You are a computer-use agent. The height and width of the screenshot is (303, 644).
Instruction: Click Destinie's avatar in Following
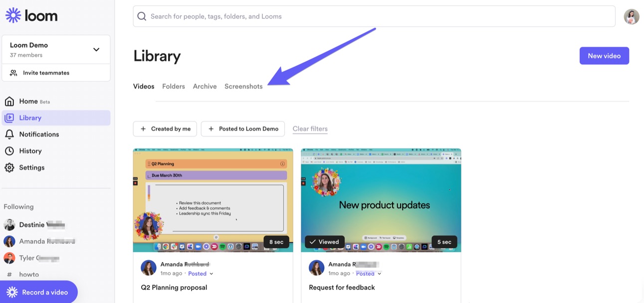(9, 225)
